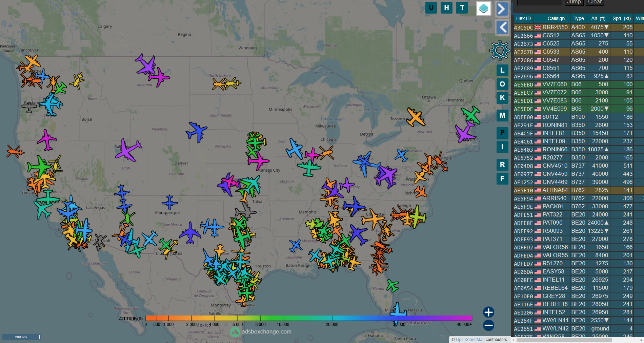Select PAT322 aircraft row
Screen dimensions: 644x343
pyautogui.click(x=579, y=214)
